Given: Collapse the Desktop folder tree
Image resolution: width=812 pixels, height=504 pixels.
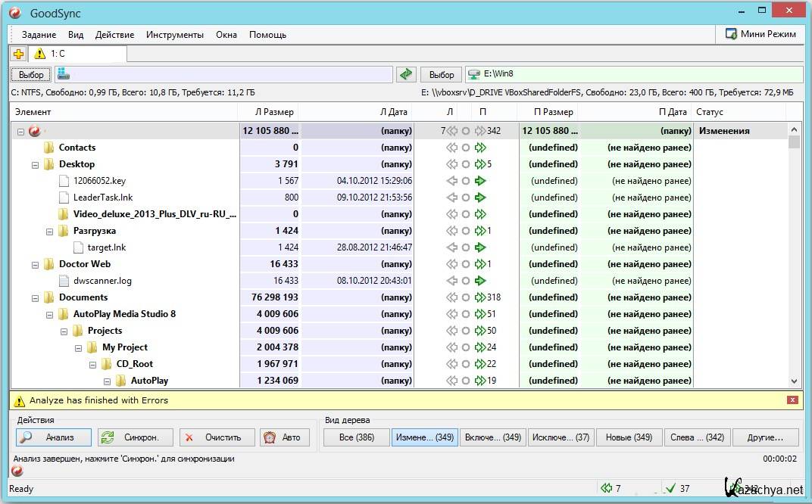Looking at the screenshot, I should pyautogui.click(x=34, y=164).
